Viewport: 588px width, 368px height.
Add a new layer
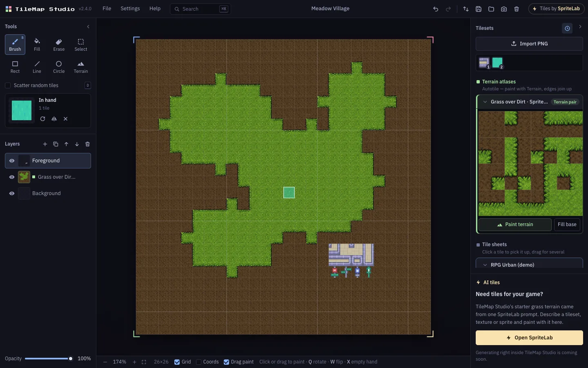pyautogui.click(x=45, y=144)
